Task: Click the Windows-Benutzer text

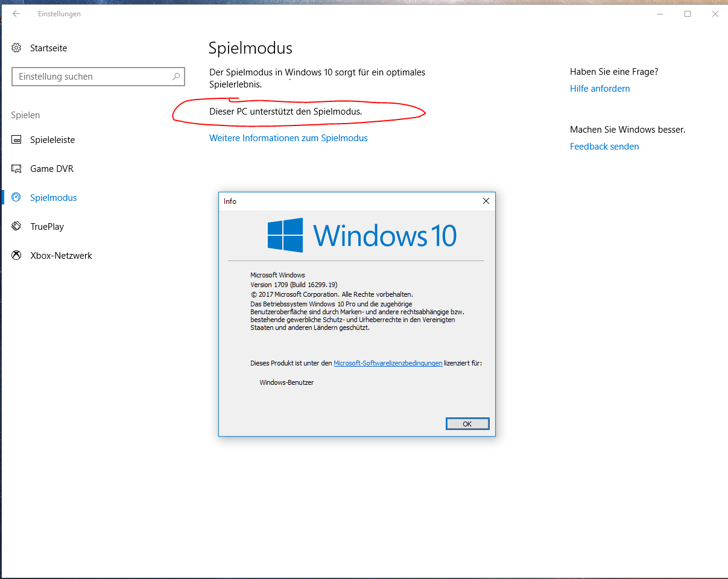Action: (x=286, y=382)
